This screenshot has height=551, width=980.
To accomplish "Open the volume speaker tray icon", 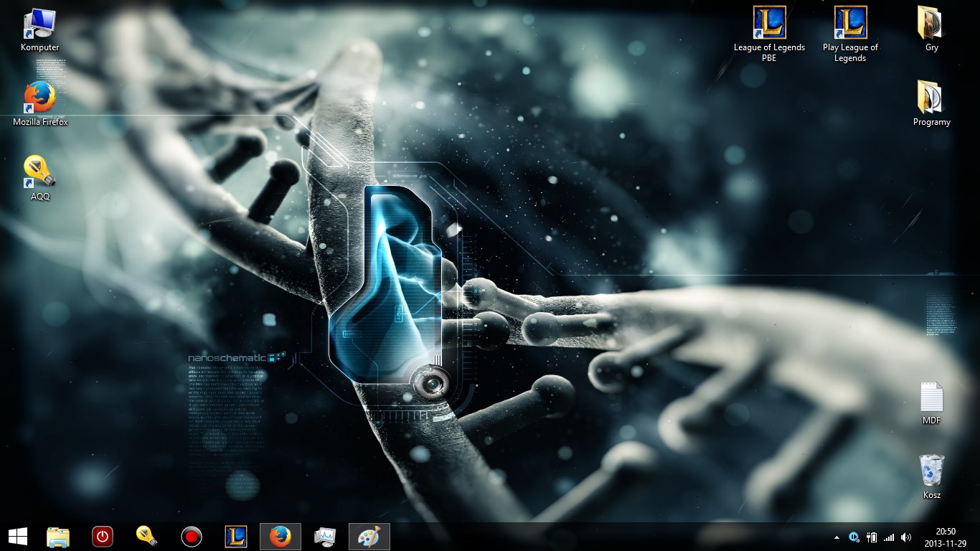I will tap(906, 537).
